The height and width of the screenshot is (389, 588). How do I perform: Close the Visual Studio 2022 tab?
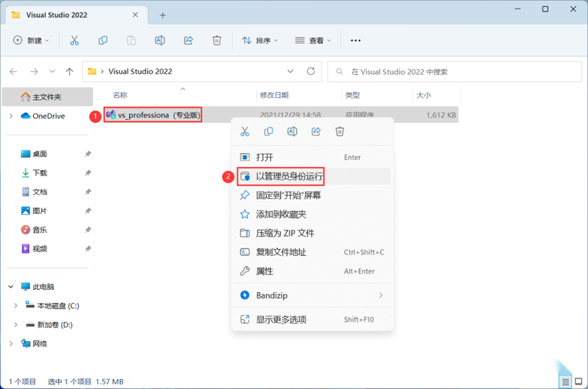click(135, 15)
